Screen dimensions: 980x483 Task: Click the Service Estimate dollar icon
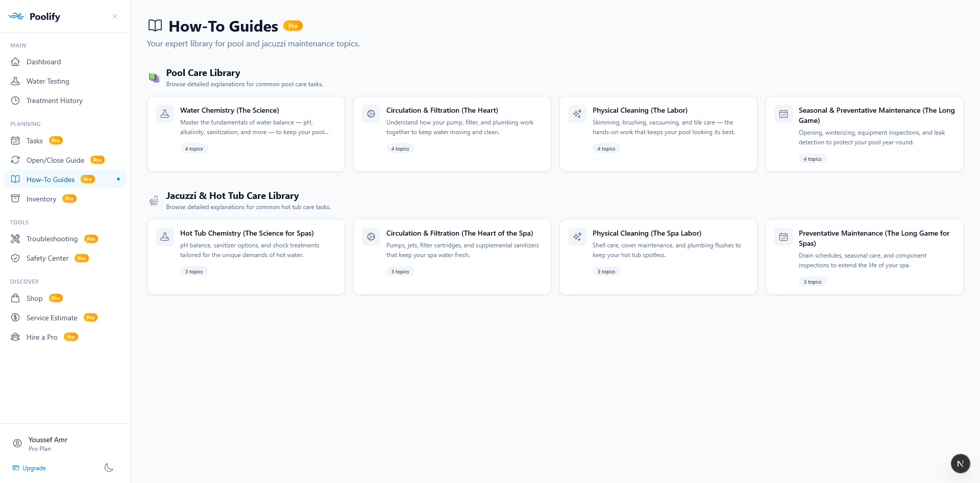[x=15, y=318]
